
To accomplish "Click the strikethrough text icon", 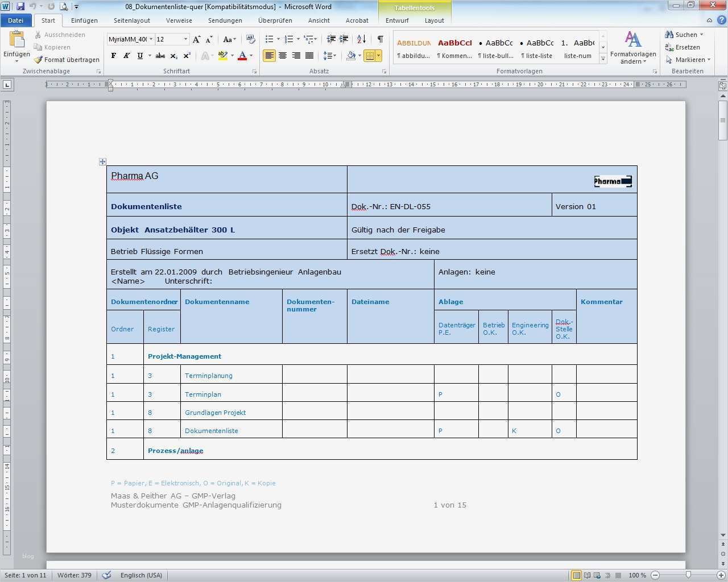I will coord(160,56).
